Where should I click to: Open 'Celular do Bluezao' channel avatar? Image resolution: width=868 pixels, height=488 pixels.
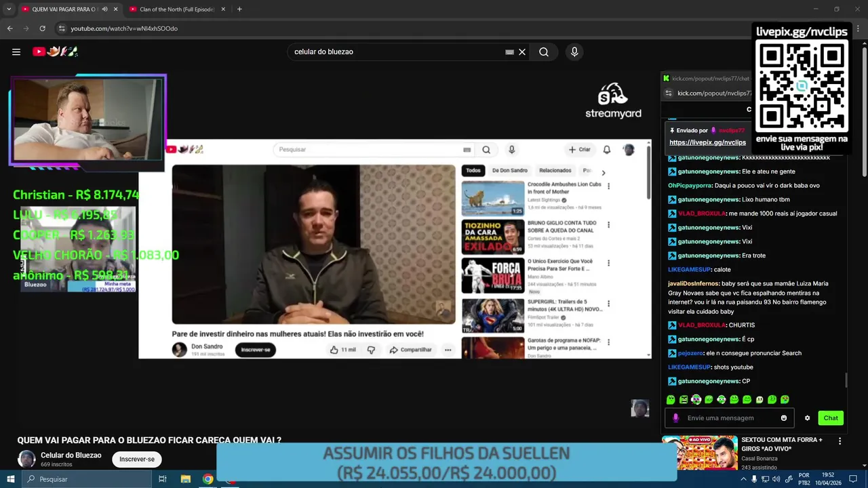26,459
